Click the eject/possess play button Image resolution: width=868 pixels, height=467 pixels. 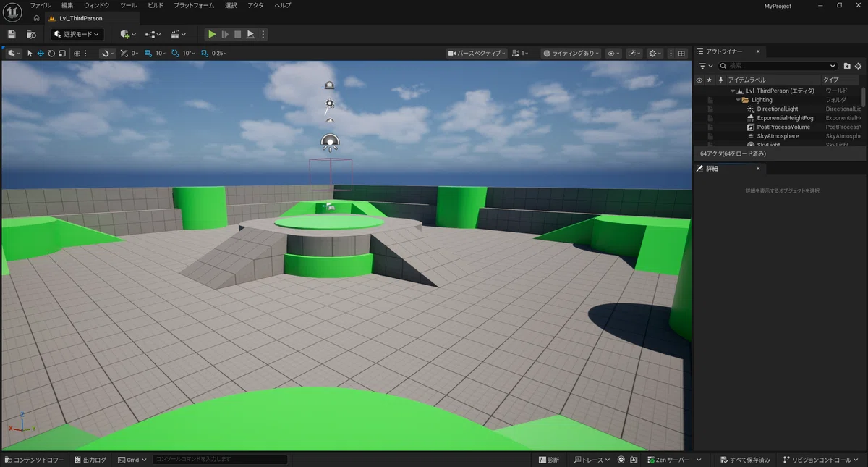pos(250,34)
